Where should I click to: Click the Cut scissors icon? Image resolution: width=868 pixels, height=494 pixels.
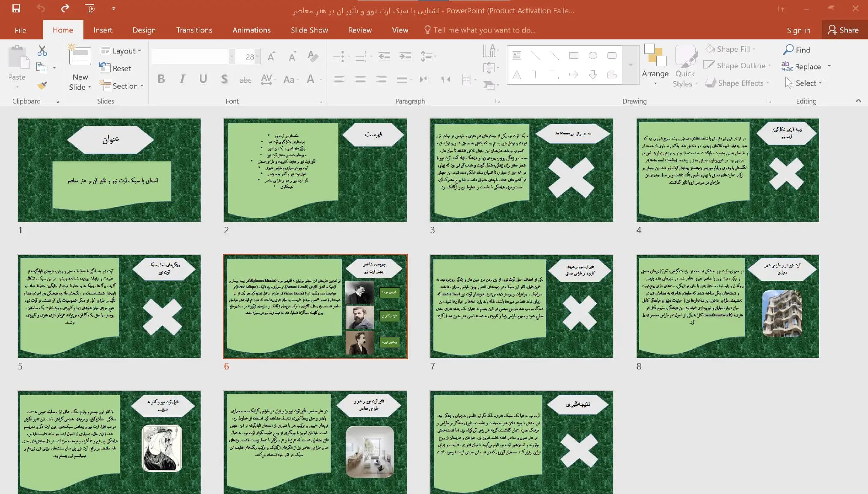tap(42, 51)
